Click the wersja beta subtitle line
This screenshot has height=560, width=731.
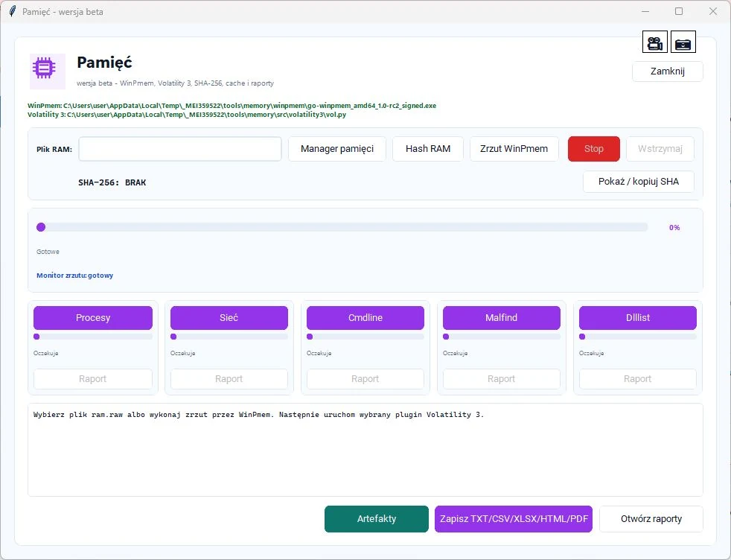175,83
